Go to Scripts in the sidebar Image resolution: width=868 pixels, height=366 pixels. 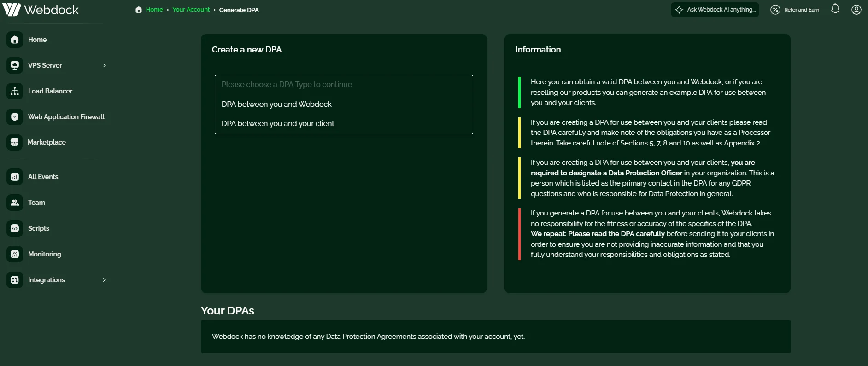pos(39,228)
